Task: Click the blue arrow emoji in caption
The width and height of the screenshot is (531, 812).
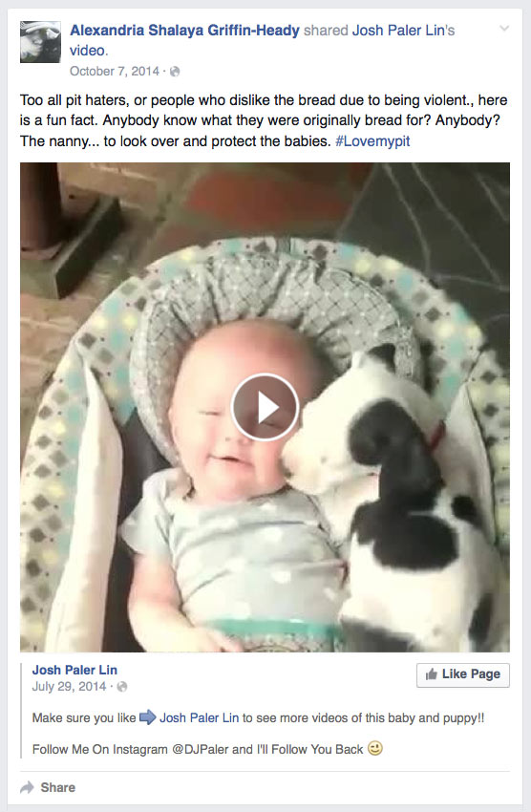Action: 148,717
